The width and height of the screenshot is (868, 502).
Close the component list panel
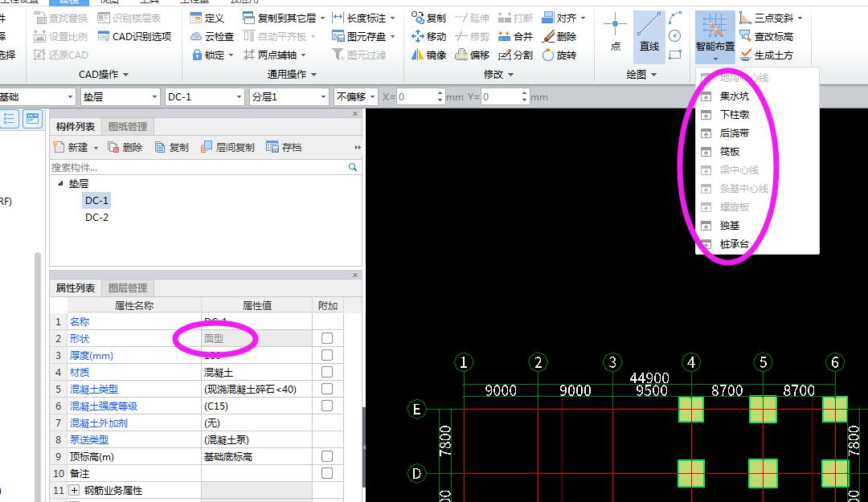point(355,113)
